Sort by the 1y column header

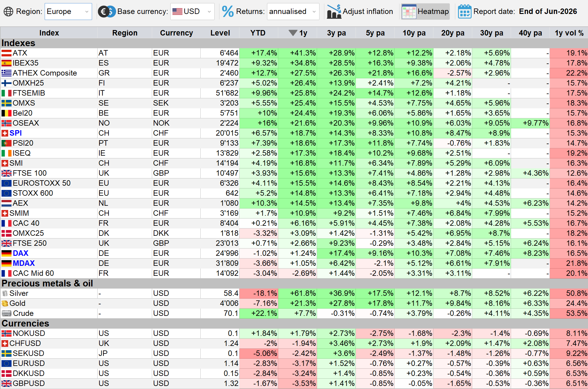click(298, 33)
